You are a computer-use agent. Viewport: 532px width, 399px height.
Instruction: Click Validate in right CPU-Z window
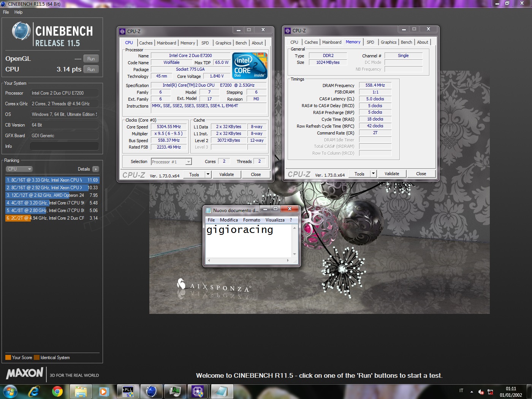tap(392, 174)
